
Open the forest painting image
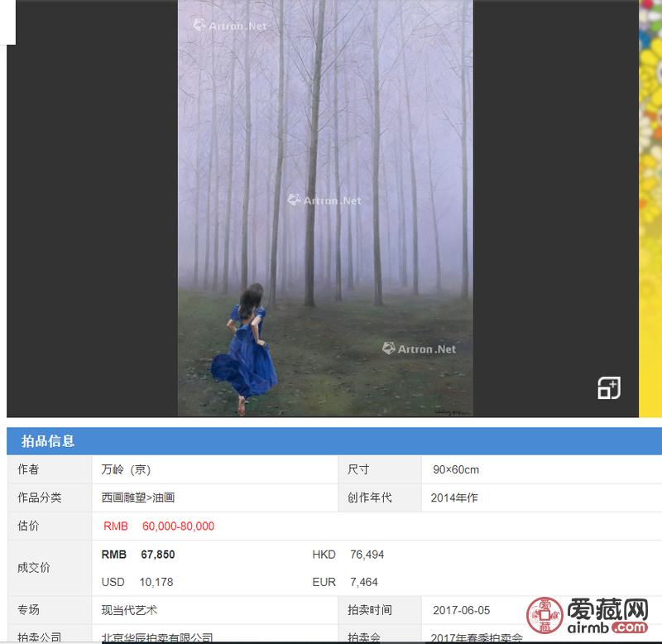(x=325, y=208)
